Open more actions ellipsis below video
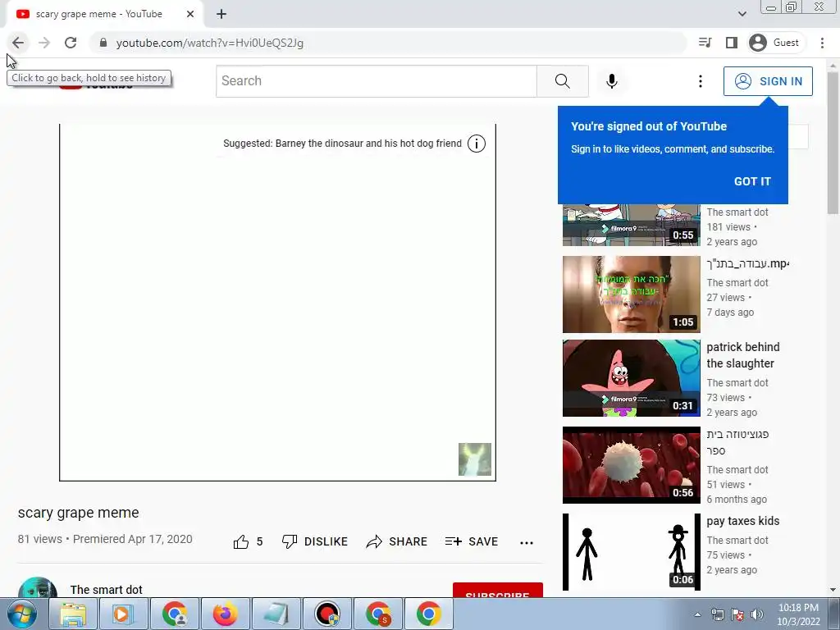 click(x=527, y=543)
